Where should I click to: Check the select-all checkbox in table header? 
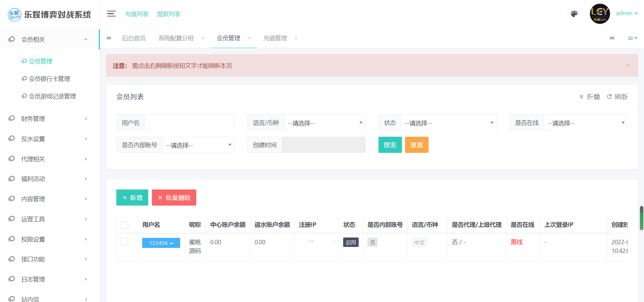tap(125, 225)
